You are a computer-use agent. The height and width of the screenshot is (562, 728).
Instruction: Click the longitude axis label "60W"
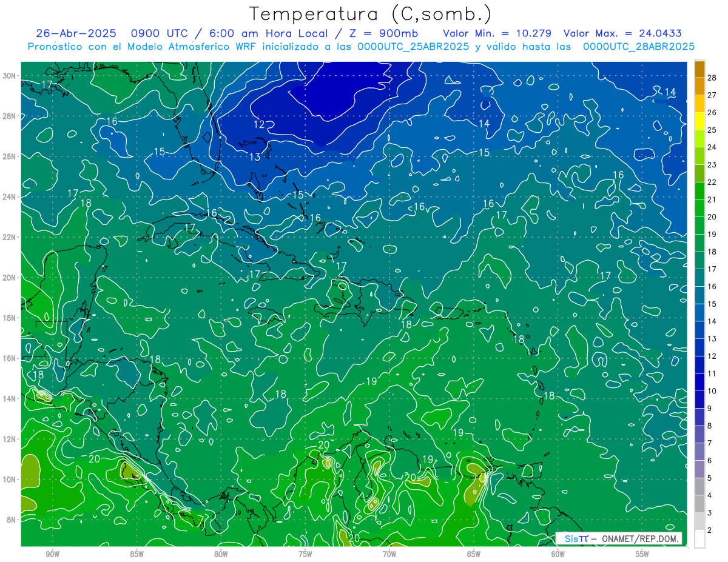pos(558,554)
